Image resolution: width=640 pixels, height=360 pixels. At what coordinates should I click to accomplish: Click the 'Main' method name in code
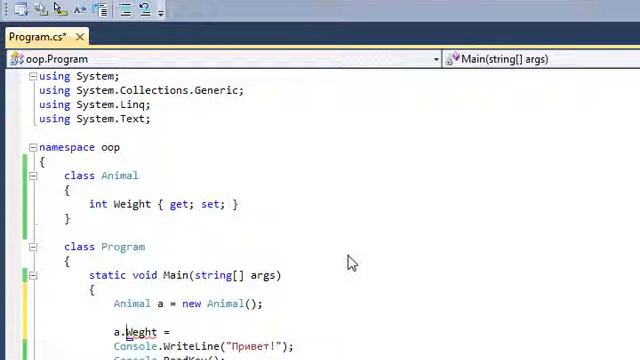click(x=176, y=275)
